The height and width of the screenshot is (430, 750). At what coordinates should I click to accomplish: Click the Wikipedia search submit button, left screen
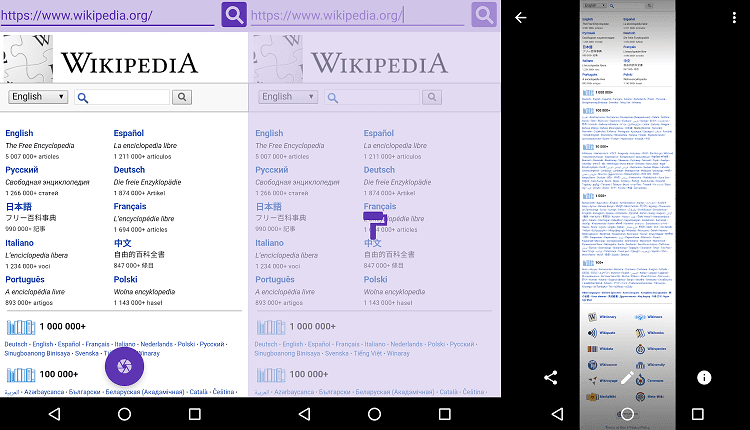click(182, 97)
